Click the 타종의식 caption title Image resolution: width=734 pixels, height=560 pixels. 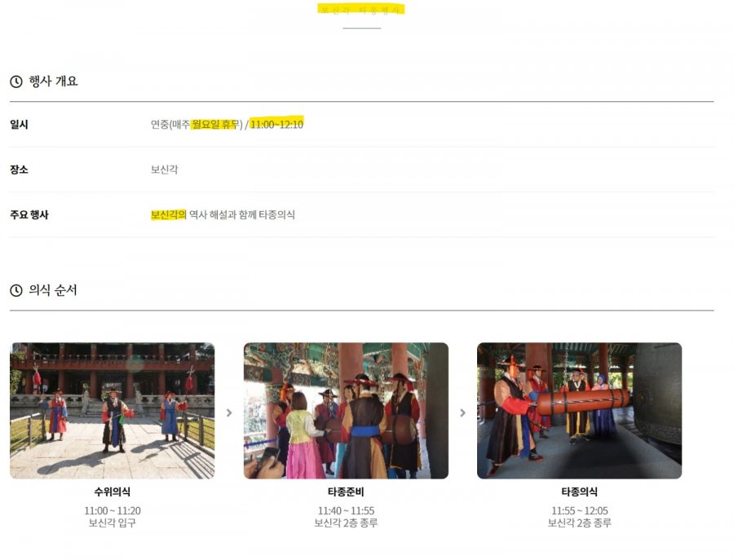pyautogui.click(x=579, y=492)
